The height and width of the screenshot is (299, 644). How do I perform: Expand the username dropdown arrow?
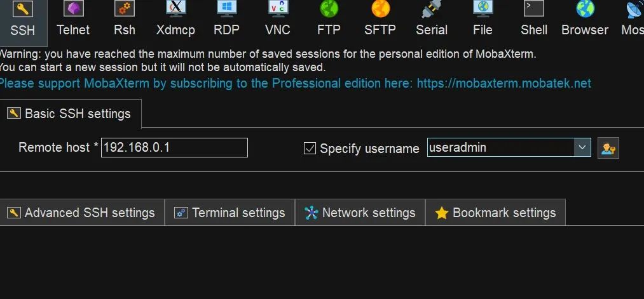(582, 147)
